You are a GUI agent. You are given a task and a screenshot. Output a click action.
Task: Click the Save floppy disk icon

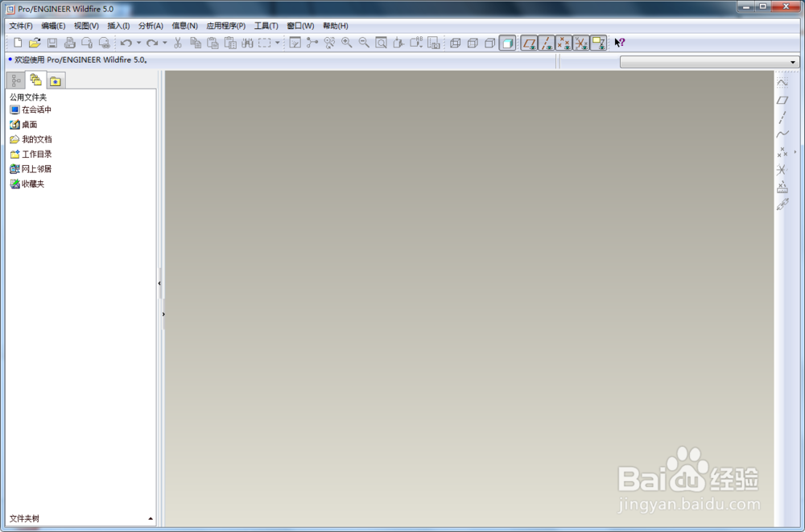click(52, 43)
